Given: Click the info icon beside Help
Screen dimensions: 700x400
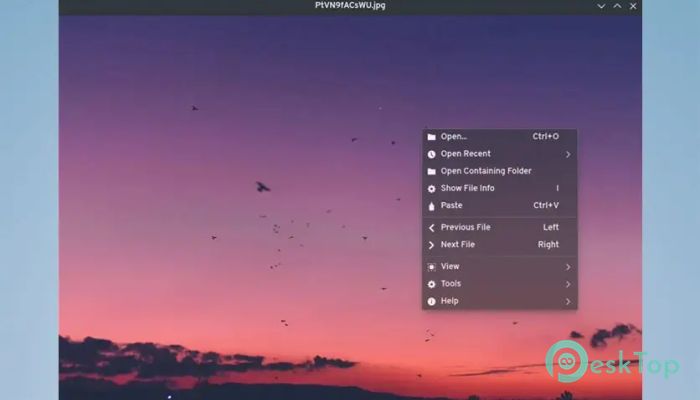Looking at the screenshot, I should (431, 301).
